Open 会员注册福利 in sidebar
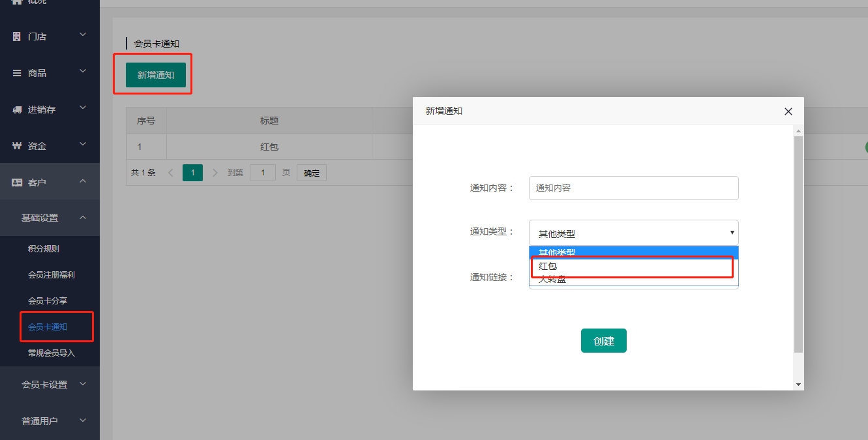868x440 pixels. [52, 275]
